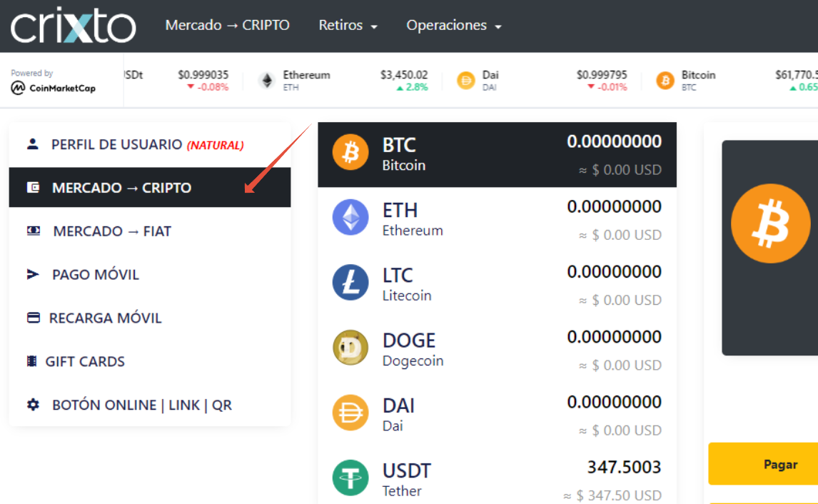Click the ETH diamond coin icon
Screen dimensions: 818x504
(x=350, y=217)
